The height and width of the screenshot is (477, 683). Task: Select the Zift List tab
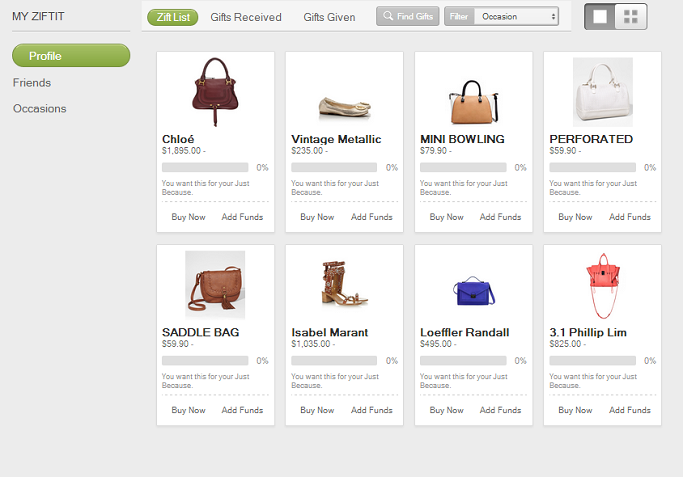point(172,17)
